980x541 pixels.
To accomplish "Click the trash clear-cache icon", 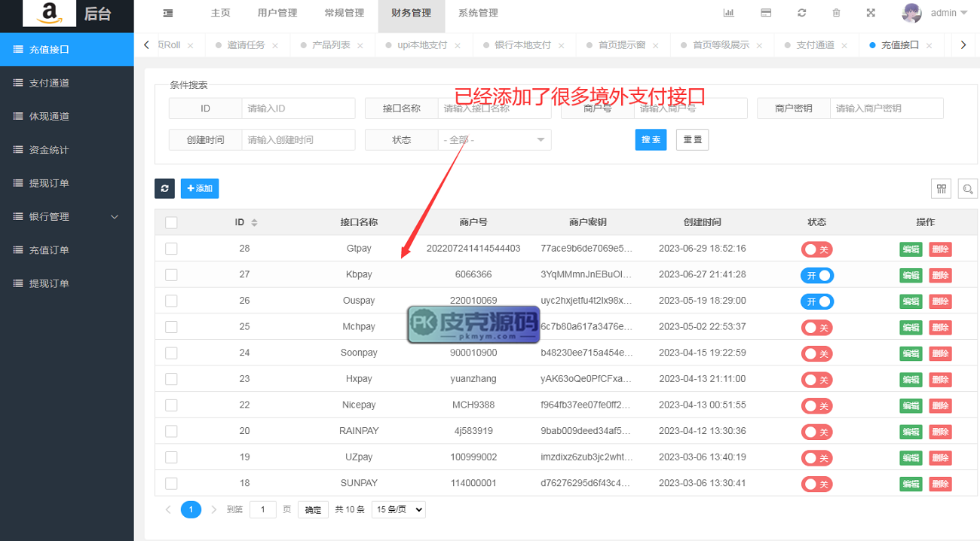I will point(836,13).
